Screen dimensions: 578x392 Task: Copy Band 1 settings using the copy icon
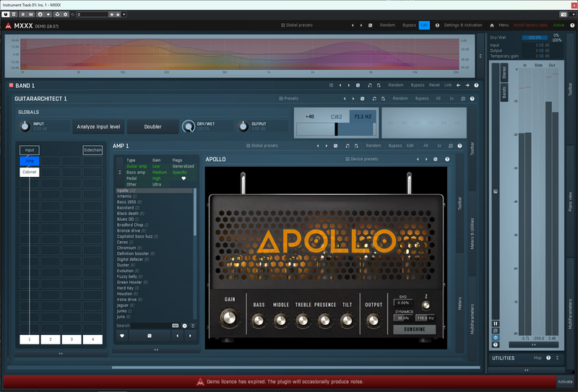coord(370,85)
